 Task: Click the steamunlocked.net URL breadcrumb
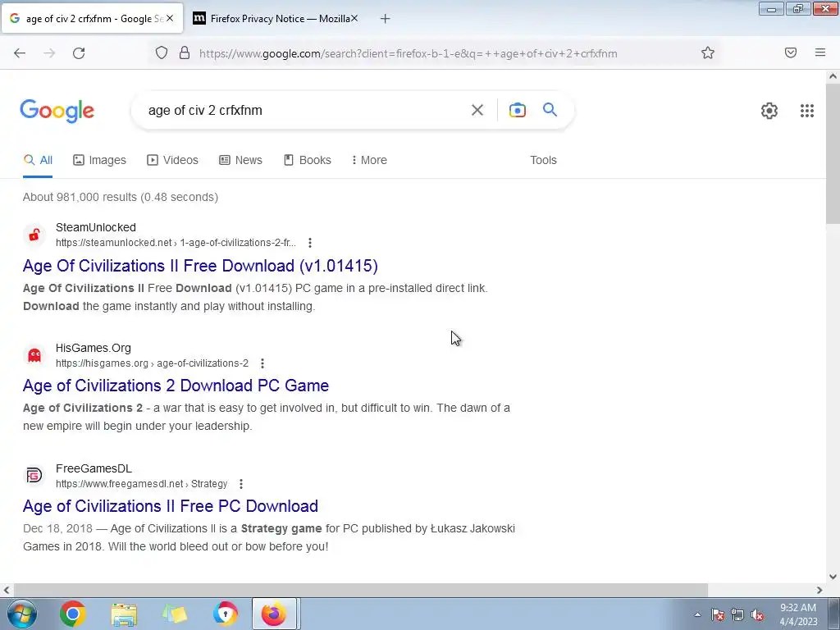tap(176, 243)
